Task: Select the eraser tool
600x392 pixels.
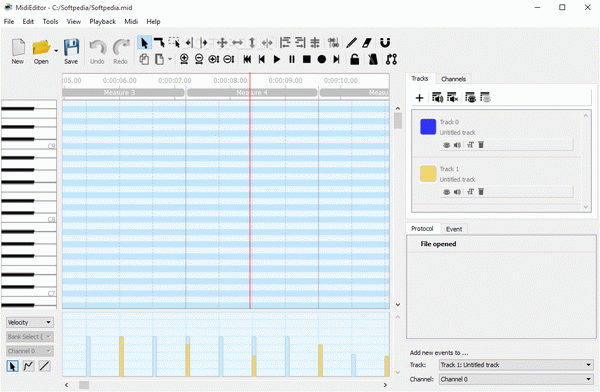Action: click(x=367, y=43)
